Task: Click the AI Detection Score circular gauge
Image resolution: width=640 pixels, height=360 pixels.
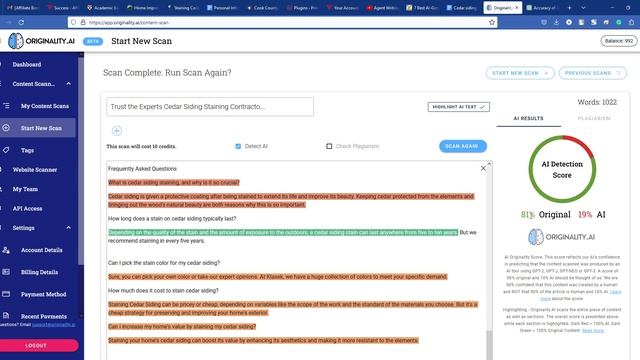Action: (x=562, y=169)
